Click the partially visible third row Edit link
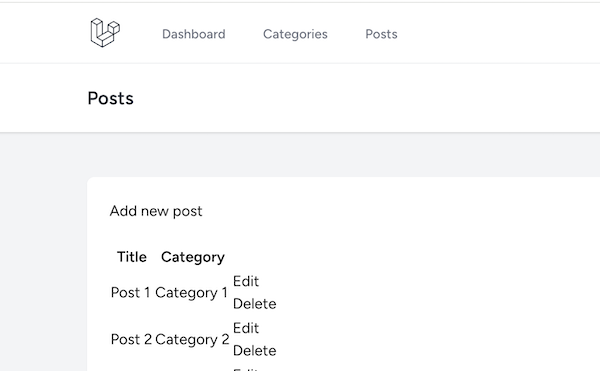The image size is (600, 371). [246, 369]
